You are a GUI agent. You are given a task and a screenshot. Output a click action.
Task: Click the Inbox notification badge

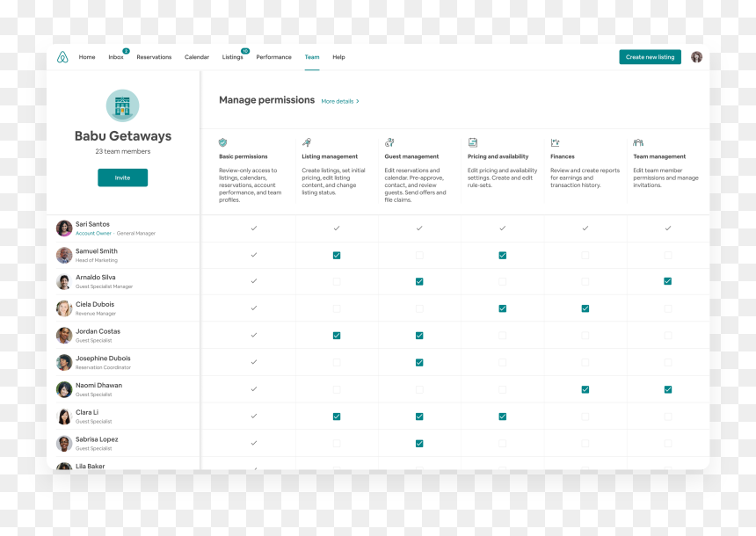pyautogui.click(x=126, y=51)
